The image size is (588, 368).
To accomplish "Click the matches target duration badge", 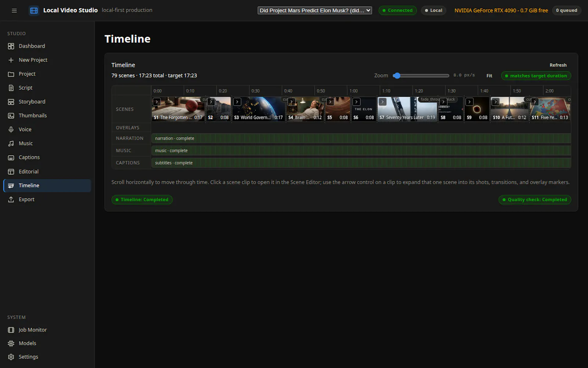I will coord(536,76).
